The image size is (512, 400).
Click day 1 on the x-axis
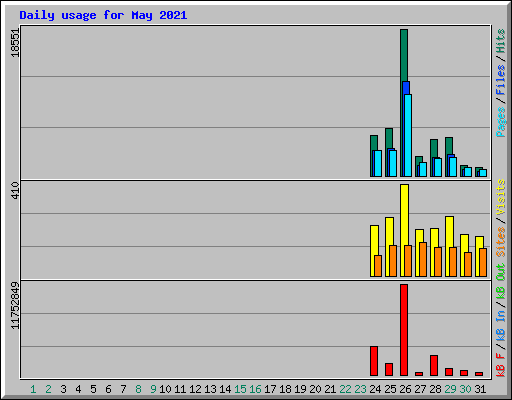tap(33, 389)
